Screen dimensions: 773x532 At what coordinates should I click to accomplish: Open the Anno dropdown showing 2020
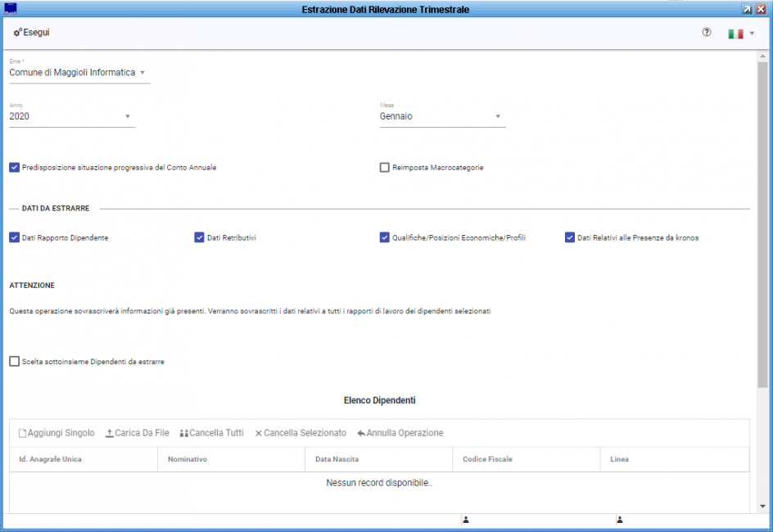point(72,116)
